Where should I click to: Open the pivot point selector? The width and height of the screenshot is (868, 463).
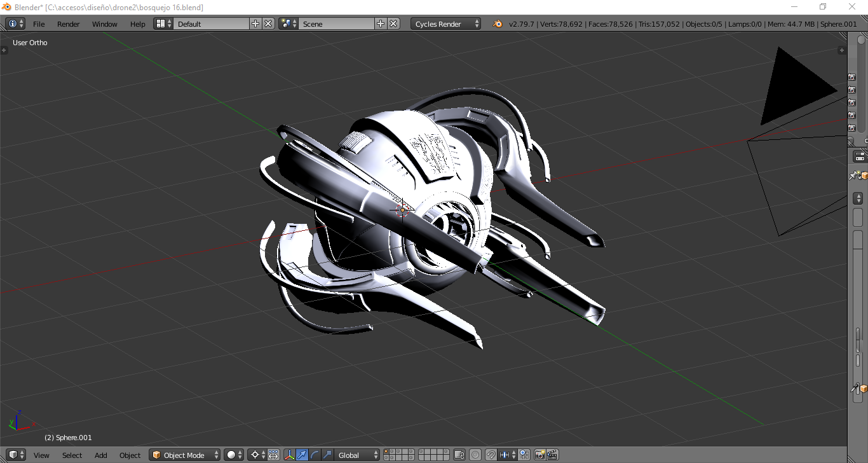click(257, 455)
